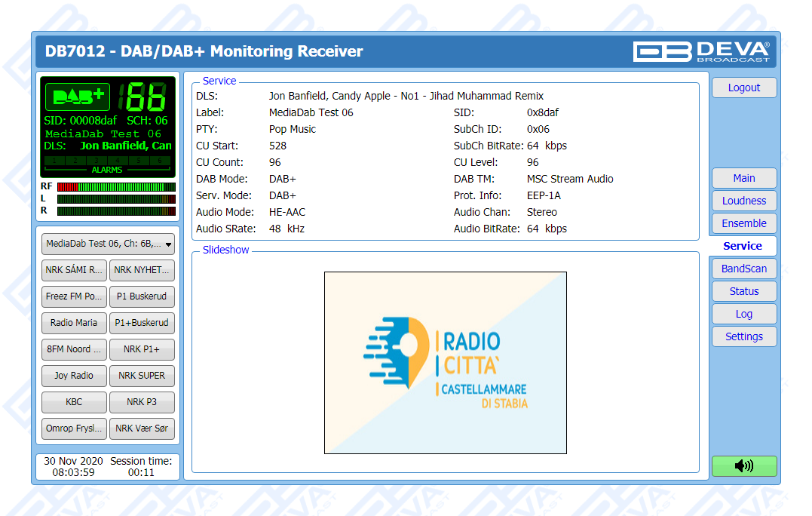The width and height of the screenshot is (812, 516).
Task: Go to the BandScan tab
Action: click(x=743, y=269)
